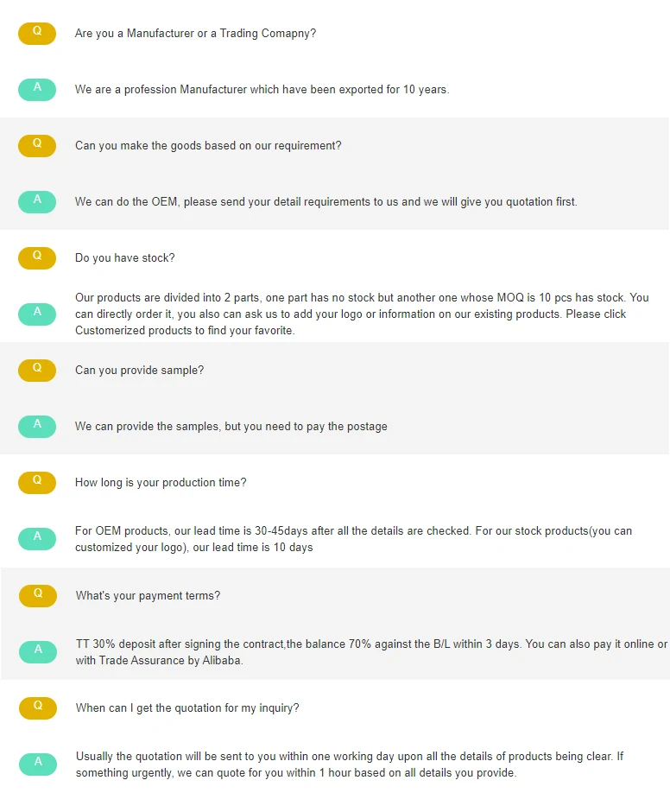Click the Q badge beside the quotation inquiry question
Image resolution: width=670 pixels, height=812 pixels.
coord(38,708)
